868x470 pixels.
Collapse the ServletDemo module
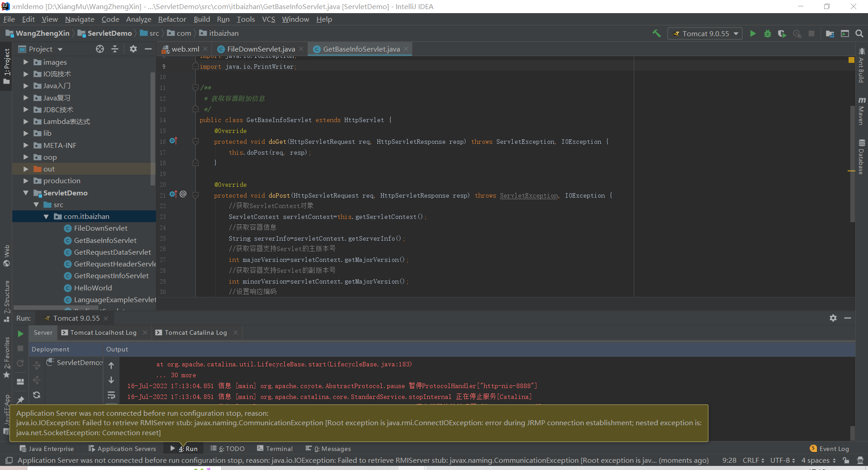pos(26,193)
